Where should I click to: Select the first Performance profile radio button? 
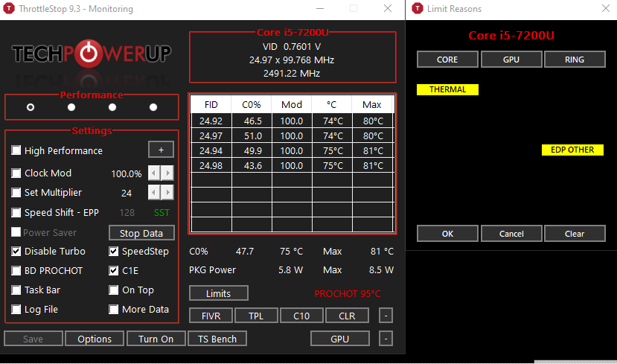(31, 107)
